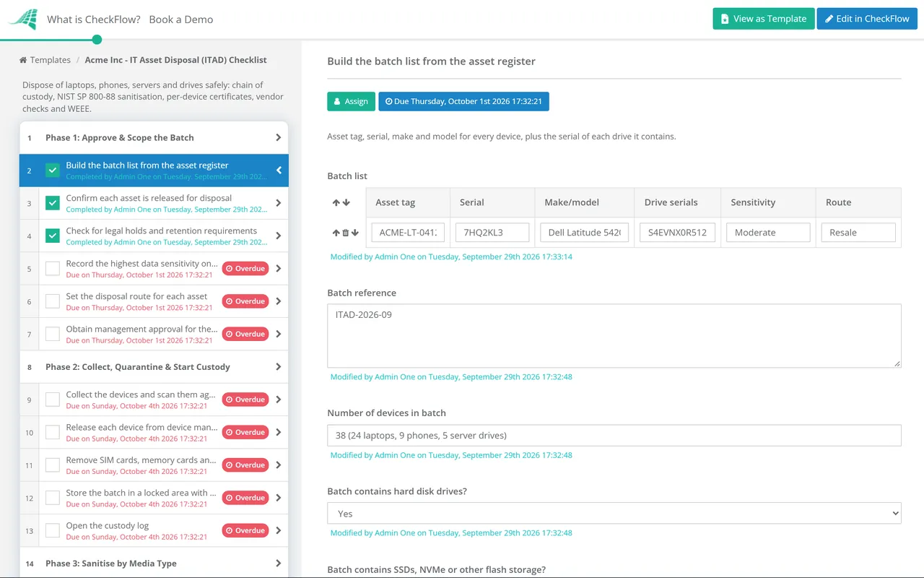The width and height of the screenshot is (924, 578).
Task: Click the CheckFlow logo icon
Action: (x=23, y=20)
